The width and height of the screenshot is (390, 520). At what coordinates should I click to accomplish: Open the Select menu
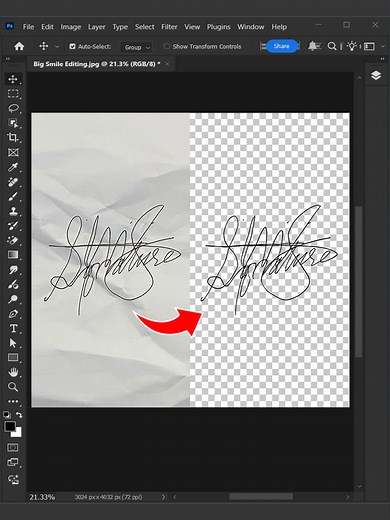tap(144, 27)
